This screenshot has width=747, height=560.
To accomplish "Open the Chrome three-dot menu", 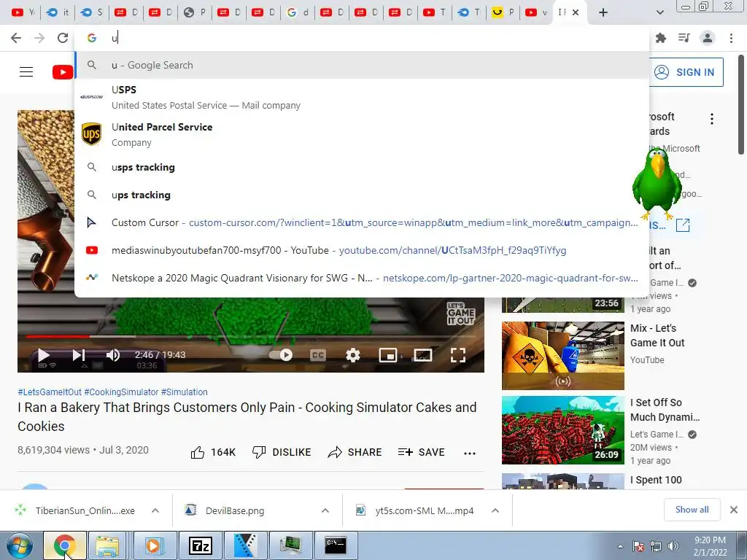I will coord(731,38).
